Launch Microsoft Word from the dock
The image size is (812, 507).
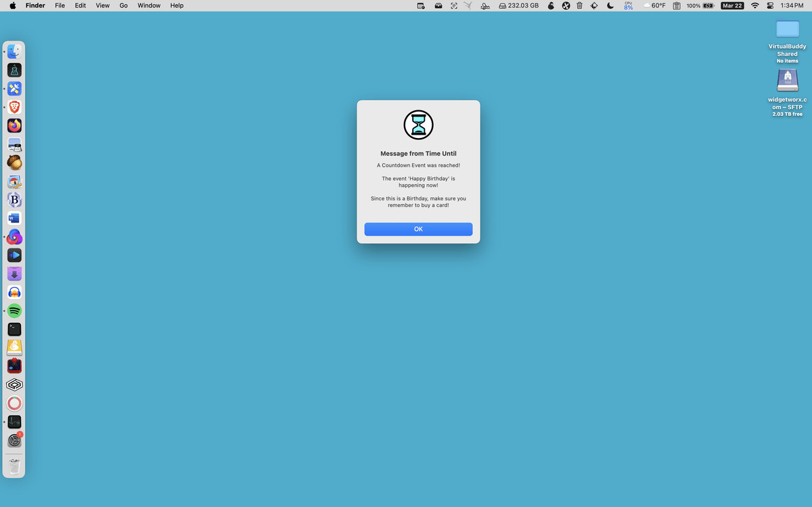click(x=14, y=218)
